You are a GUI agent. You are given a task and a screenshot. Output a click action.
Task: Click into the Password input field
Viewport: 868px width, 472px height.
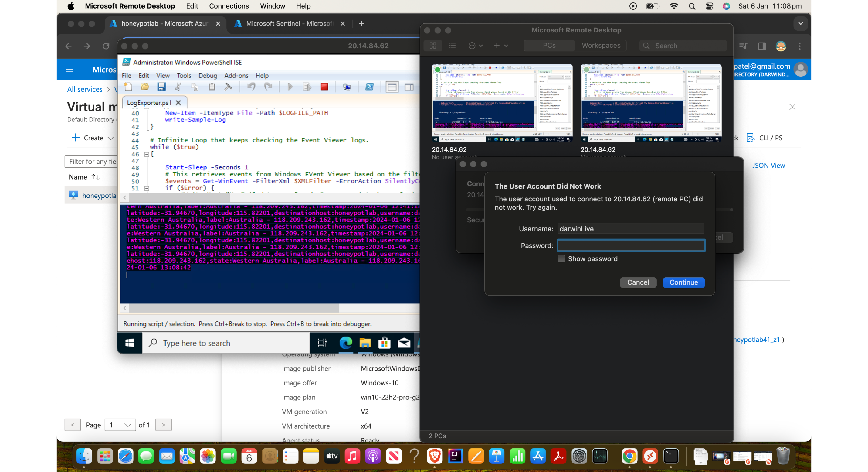(x=631, y=245)
